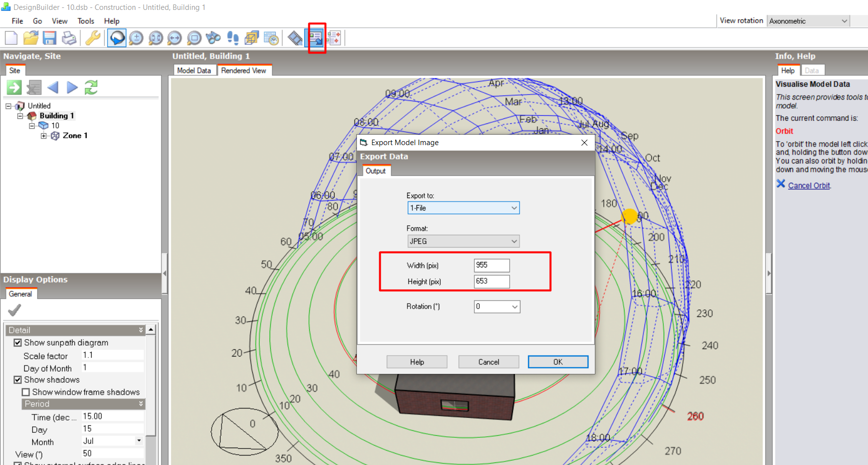This screenshot has height=465, width=868.
Task: Refresh the navigator tree
Action: 91,88
